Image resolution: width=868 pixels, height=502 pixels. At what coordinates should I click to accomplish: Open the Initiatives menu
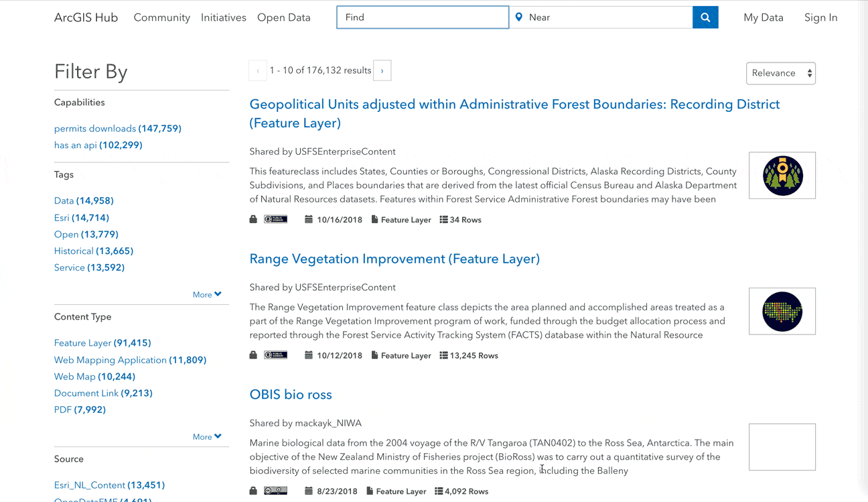click(224, 17)
